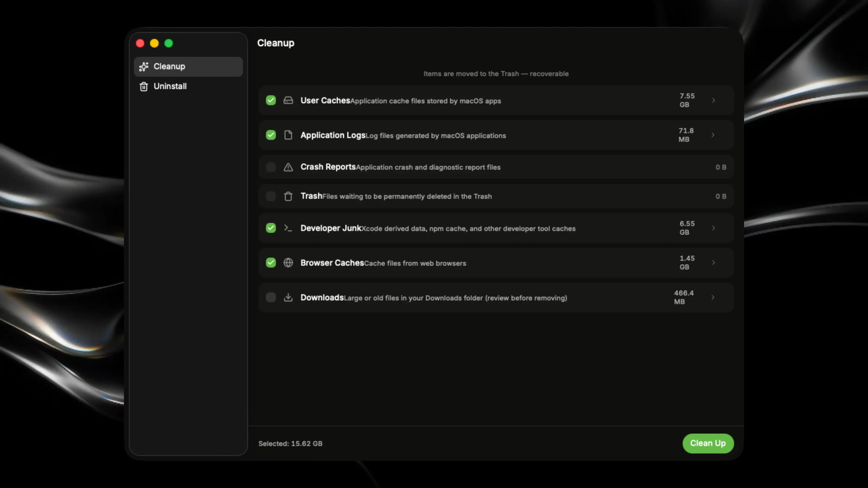This screenshot has height=488, width=868.
Task: Click the 'User Caches' title text
Action: tap(325, 100)
